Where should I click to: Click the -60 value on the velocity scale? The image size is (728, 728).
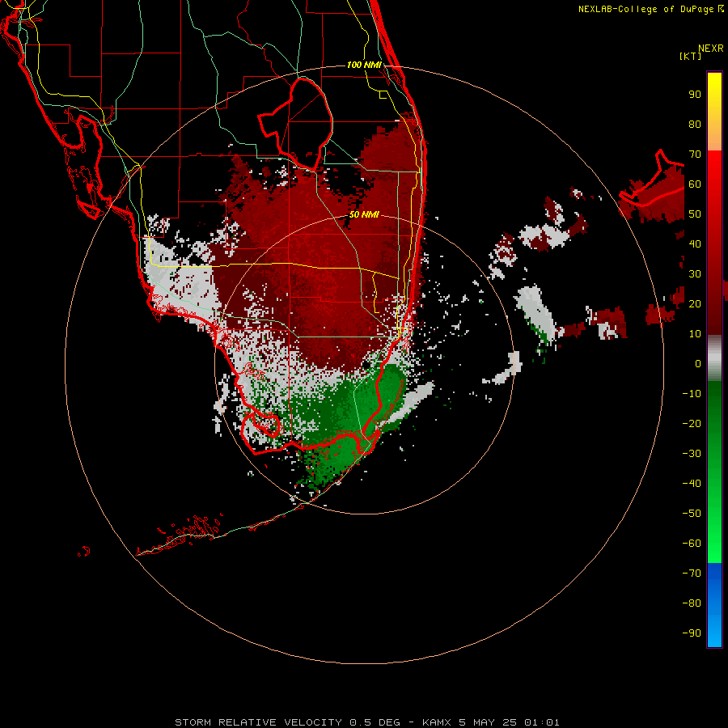point(692,544)
